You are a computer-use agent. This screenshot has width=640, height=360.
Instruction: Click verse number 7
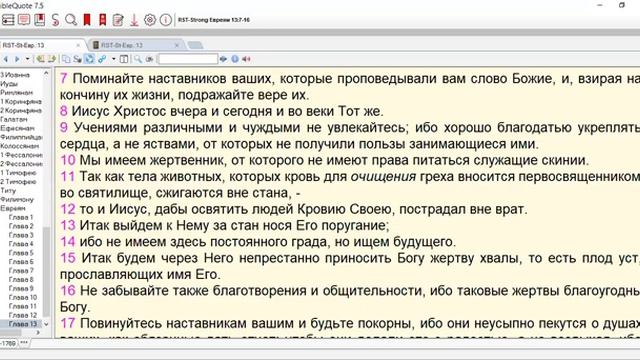coord(63,78)
